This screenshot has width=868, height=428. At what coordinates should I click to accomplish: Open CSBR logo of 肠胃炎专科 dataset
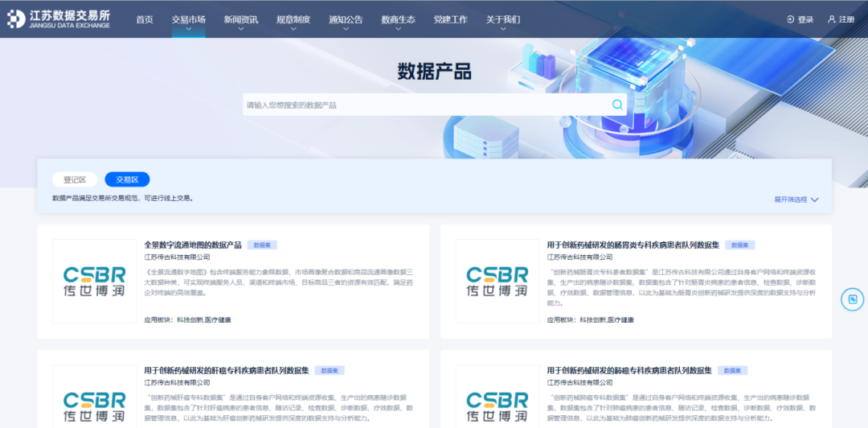(497, 282)
